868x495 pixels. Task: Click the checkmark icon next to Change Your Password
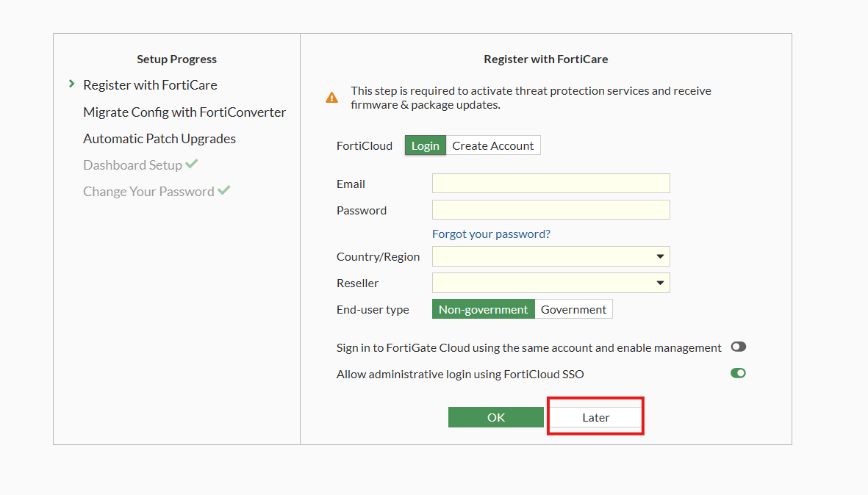224,190
